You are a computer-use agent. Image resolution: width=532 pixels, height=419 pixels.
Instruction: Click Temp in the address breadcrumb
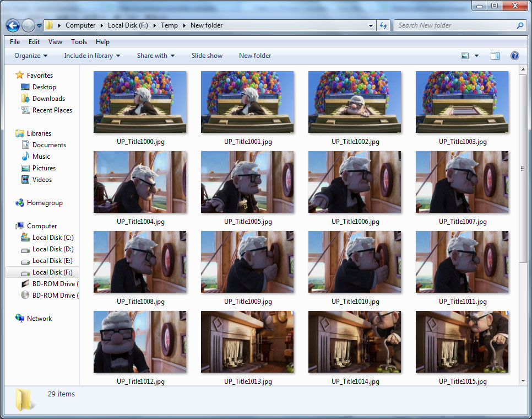click(x=169, y=25)
